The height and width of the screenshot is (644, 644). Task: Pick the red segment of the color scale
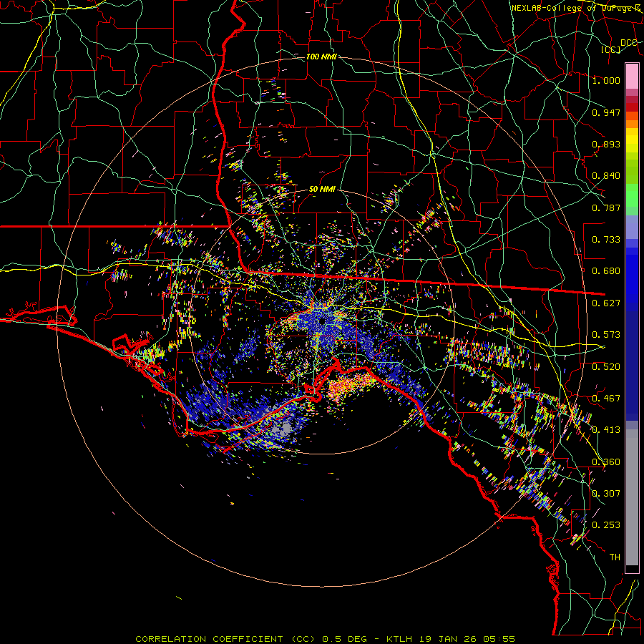pyautogui.click(x=632, y=107)
